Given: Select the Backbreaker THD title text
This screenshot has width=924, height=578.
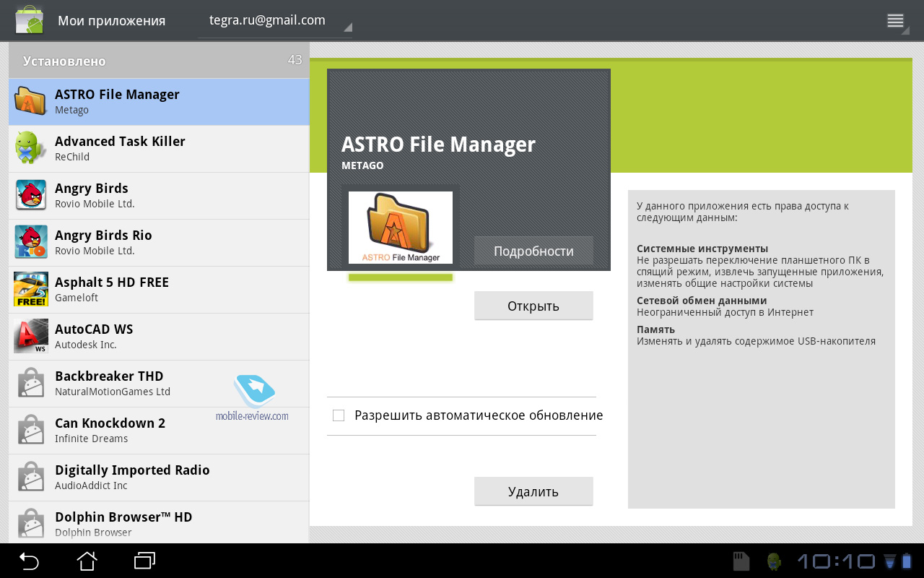Looking at the screenshot, I should click(x=109, y=376).
